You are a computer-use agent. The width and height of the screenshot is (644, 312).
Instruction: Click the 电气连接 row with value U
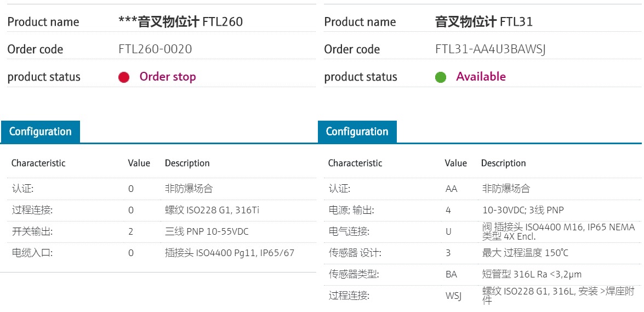tap(482, 231)
